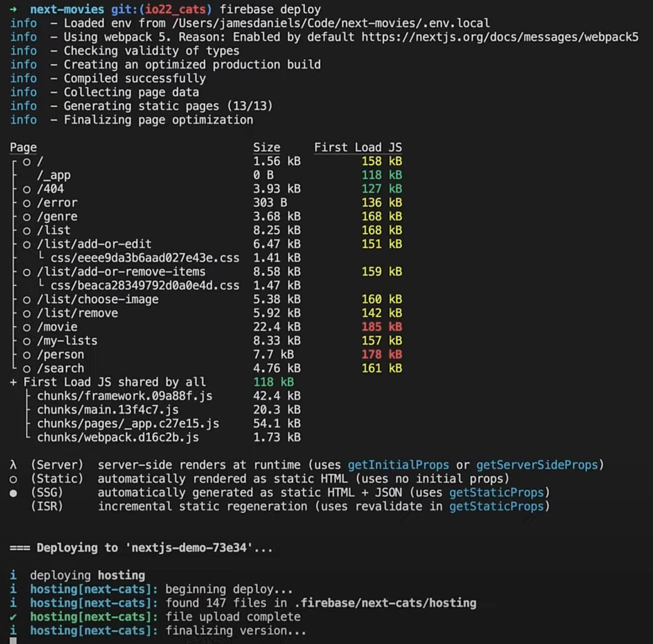The width and height of the screenshot is (653, 644).
Task: Click the 178 kB value for /person
Action: pos(382,355)
